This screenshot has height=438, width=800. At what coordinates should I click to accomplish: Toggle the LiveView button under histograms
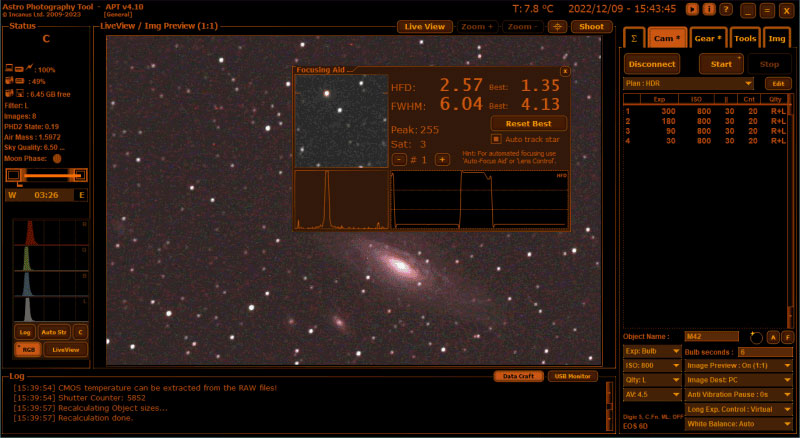click(65, 350)
